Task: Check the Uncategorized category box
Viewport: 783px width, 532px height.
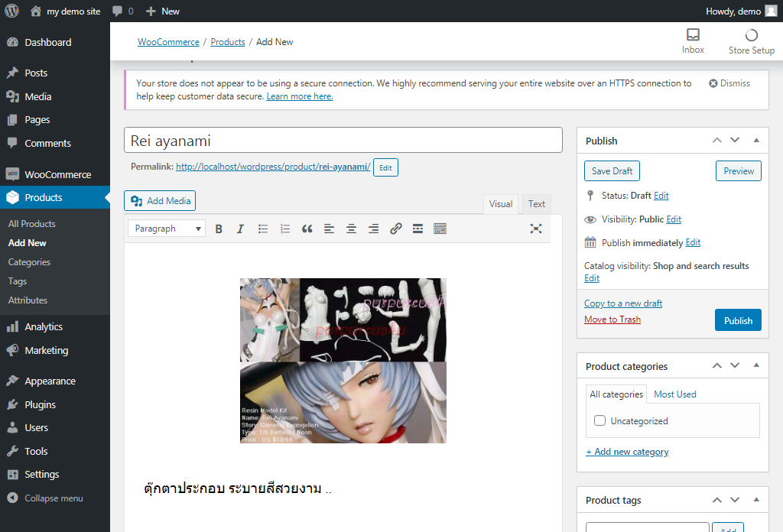Action: [x=600, y=421]
